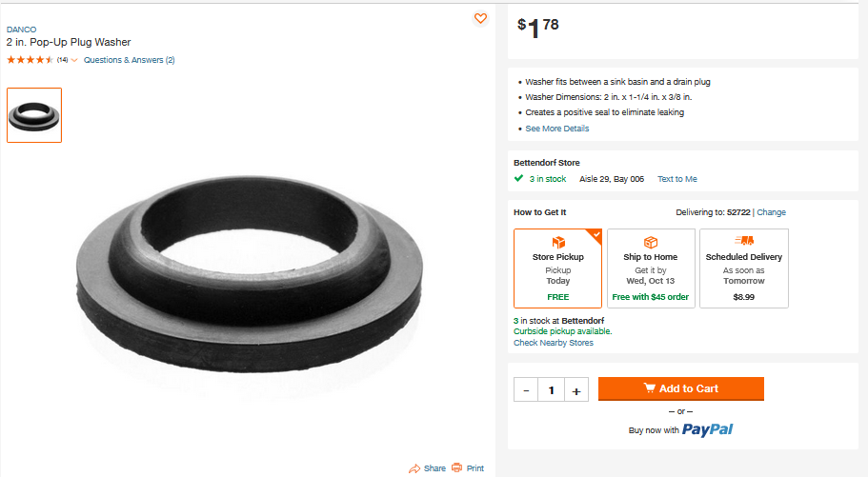Decrease quantity with minus button

point(526,389)
